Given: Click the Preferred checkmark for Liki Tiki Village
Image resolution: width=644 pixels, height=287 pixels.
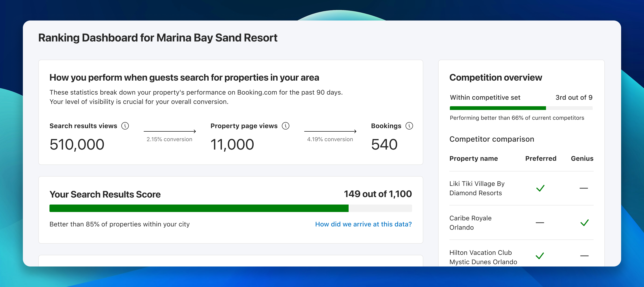Looking at the screenshot, I should tap(540, 188).
